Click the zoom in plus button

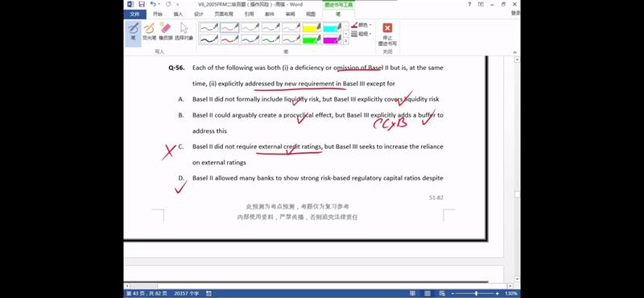point(497,293)
